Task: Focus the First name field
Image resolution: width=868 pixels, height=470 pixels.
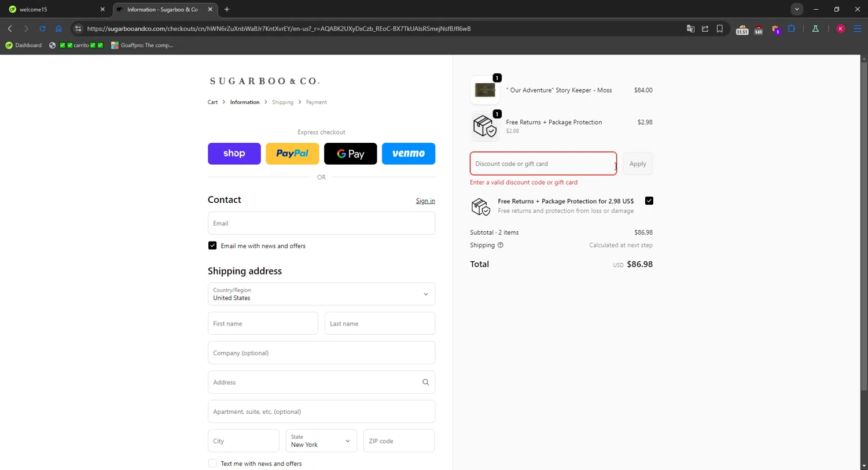Action: 263,324
